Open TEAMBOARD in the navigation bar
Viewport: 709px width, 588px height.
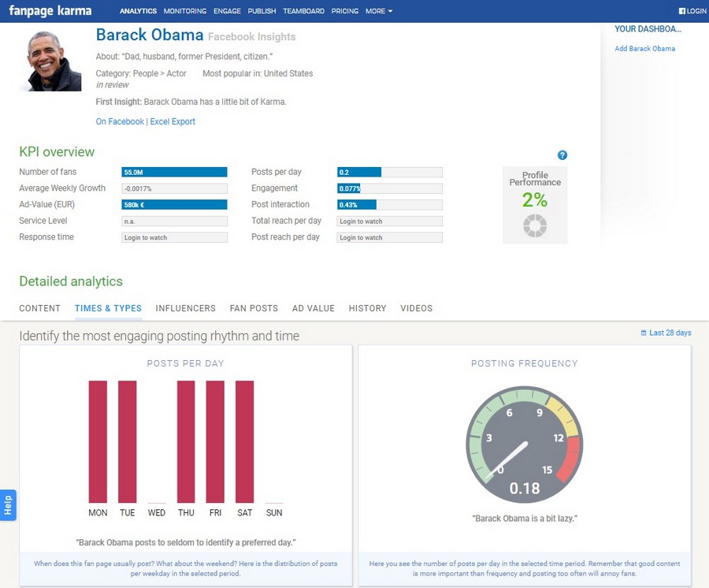tap(303, 11)
